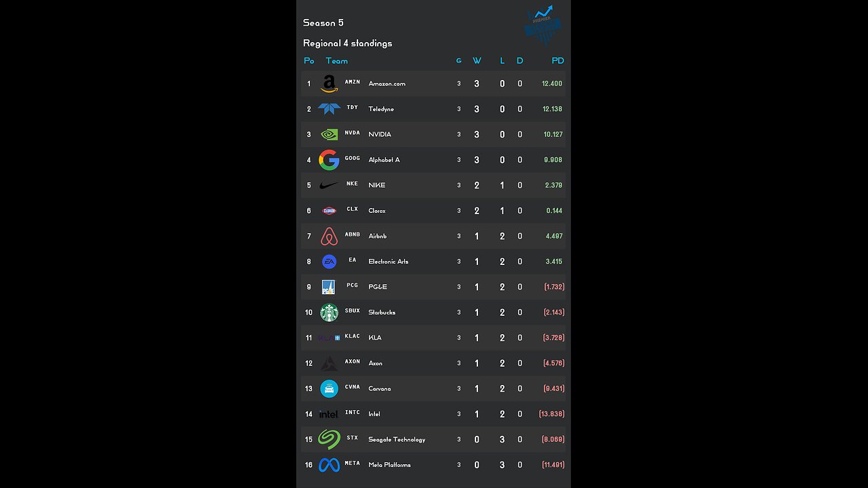The image size is (868, 488).
Task: Select the NVIDIA logo icon
Action: 329,134
